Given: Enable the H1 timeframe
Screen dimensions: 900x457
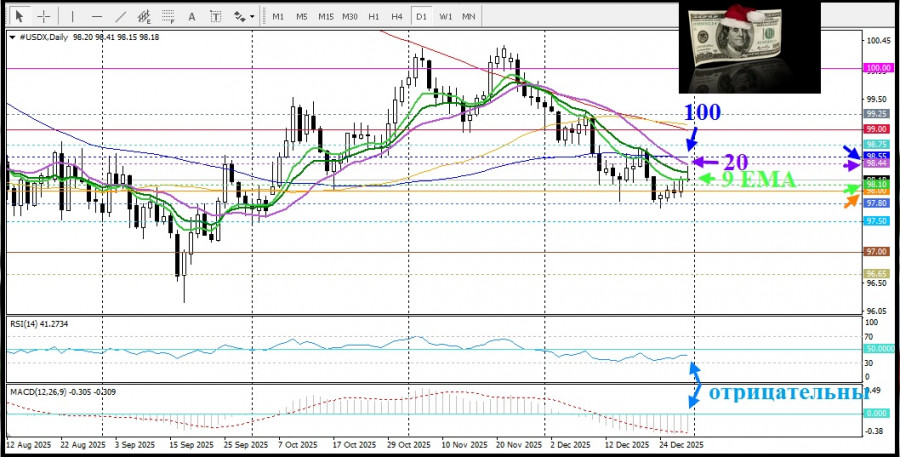Looking at the screenshot, I should [x=373, y=17].
